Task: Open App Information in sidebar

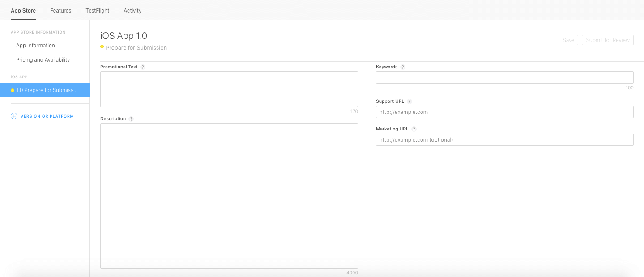Action: pyautogui.click(x=35, y=46)
